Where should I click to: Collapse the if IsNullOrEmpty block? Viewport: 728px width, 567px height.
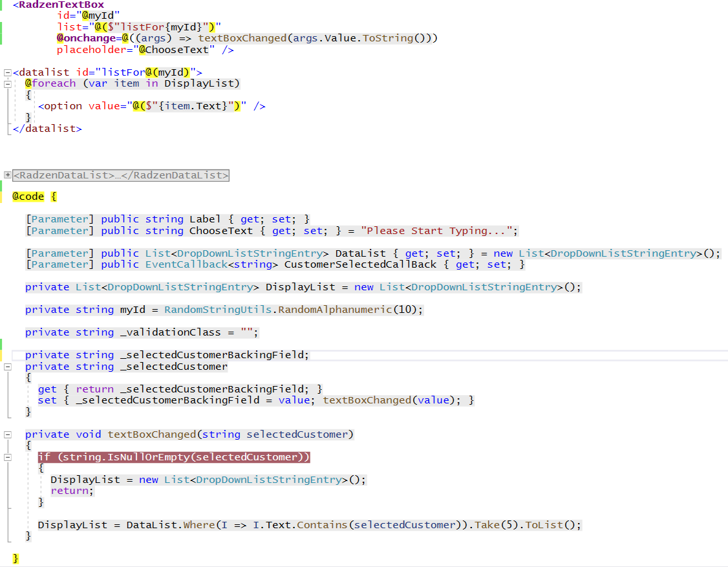click(x=7, y=457)
